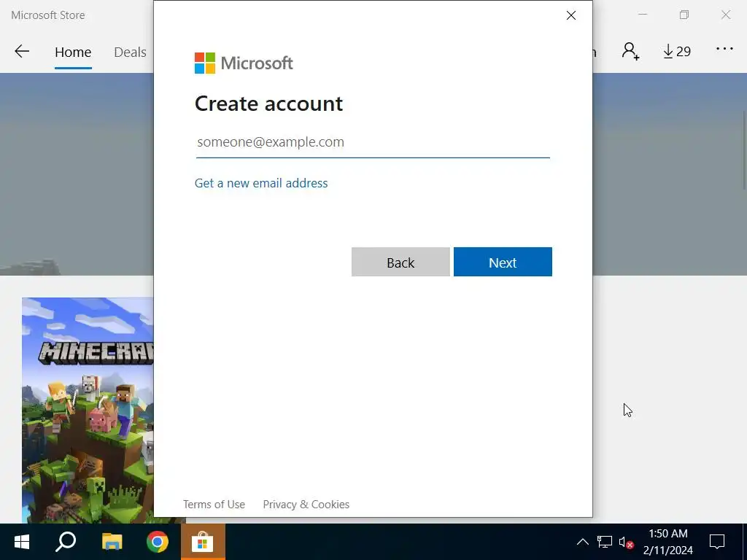
Task: Open taskbar Search
Action: 66,542
